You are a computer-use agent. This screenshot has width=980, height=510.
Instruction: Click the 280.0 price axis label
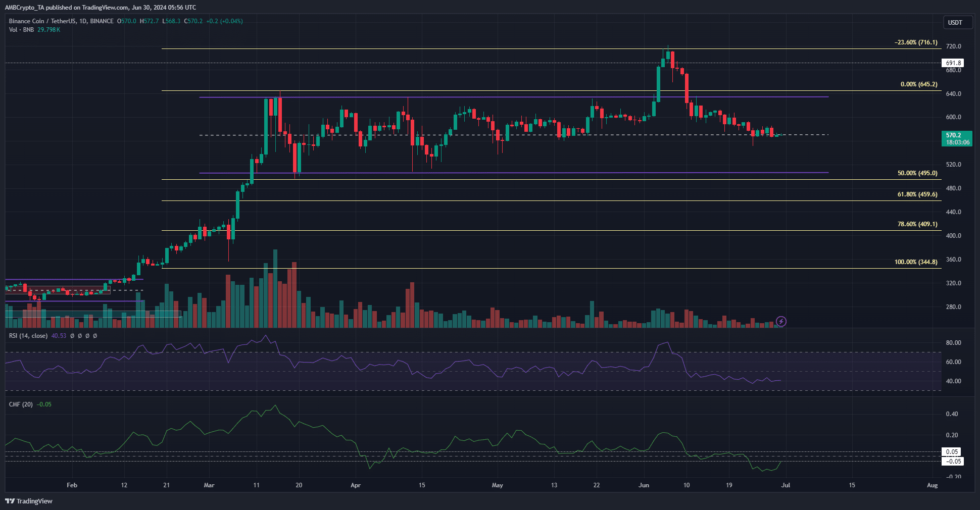(x=953, y=307)
